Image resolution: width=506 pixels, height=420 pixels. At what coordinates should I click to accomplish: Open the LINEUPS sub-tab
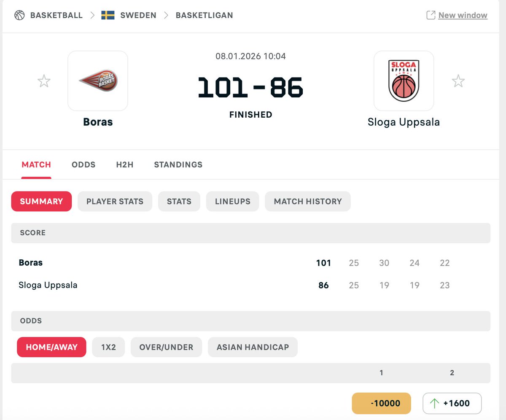coord(233,201)
